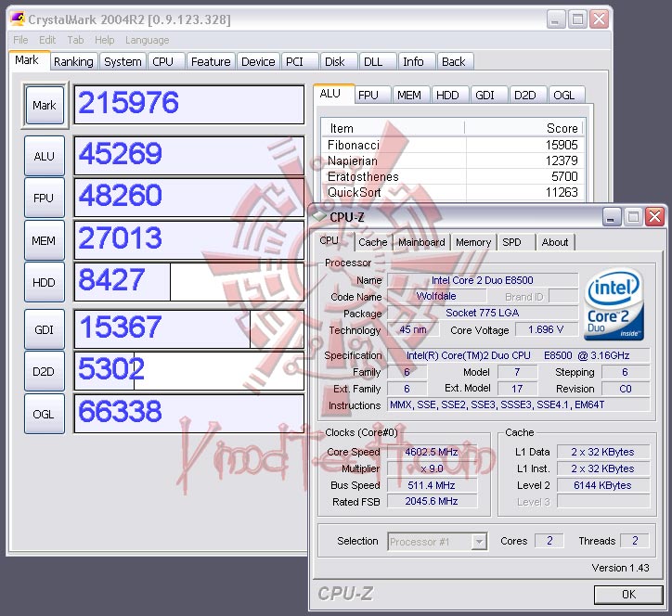Run the MEM benchmark button
Screen dimensions: 672x616
(x=45, y=240)
